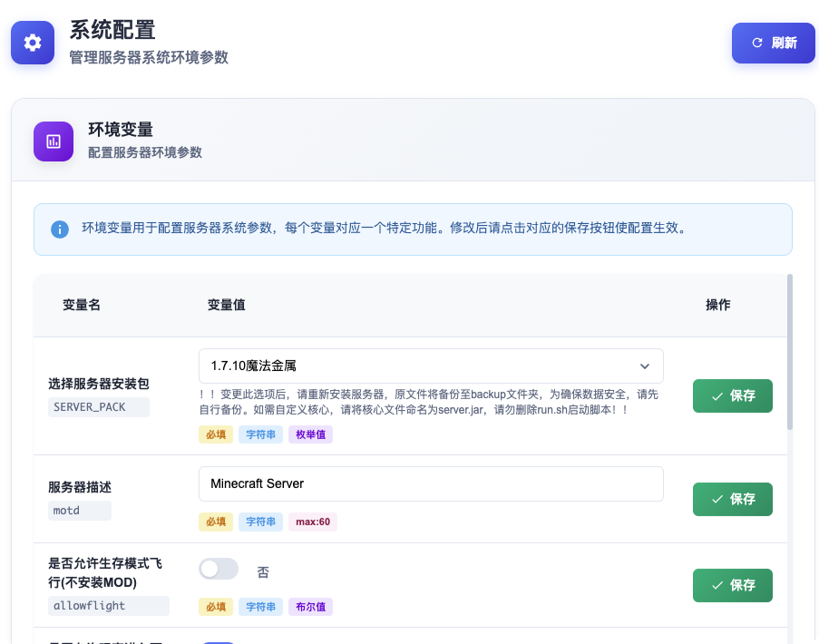The width and height of the screenshot is (819, 644).
Task: Click the 布尔值 tag in allowflight row
Action: tap(311, 607)
